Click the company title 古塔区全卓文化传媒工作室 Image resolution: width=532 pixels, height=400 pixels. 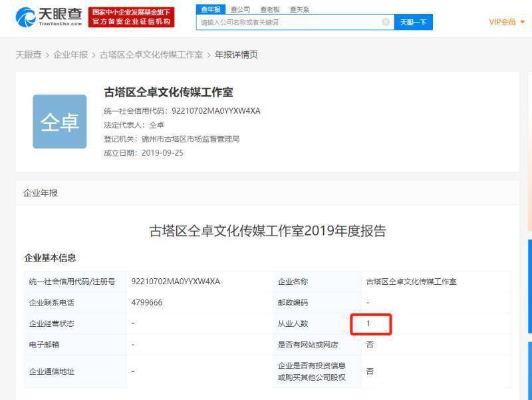tap(168, 93)
